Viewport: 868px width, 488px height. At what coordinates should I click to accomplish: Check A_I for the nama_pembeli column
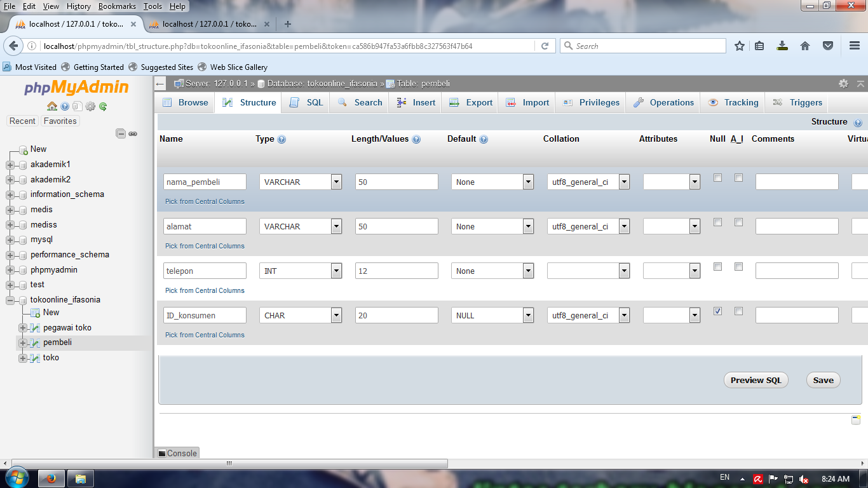coord(738,178)
